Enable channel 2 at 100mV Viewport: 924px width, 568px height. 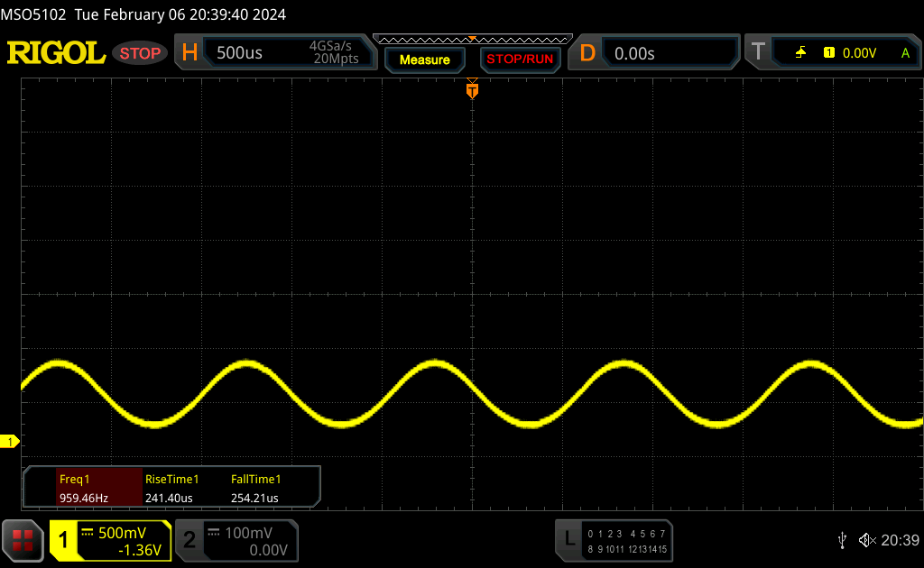(189, 540)
